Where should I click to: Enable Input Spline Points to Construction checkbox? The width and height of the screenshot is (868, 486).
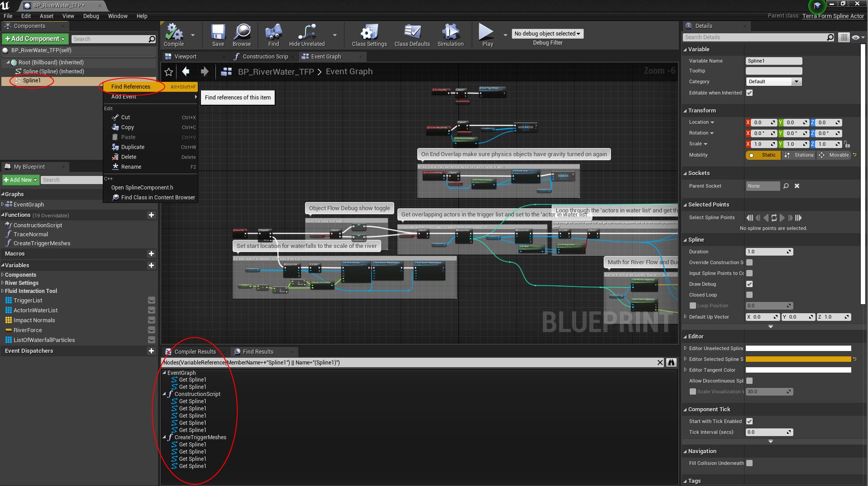pyautogui.click(x=749, y=273)
